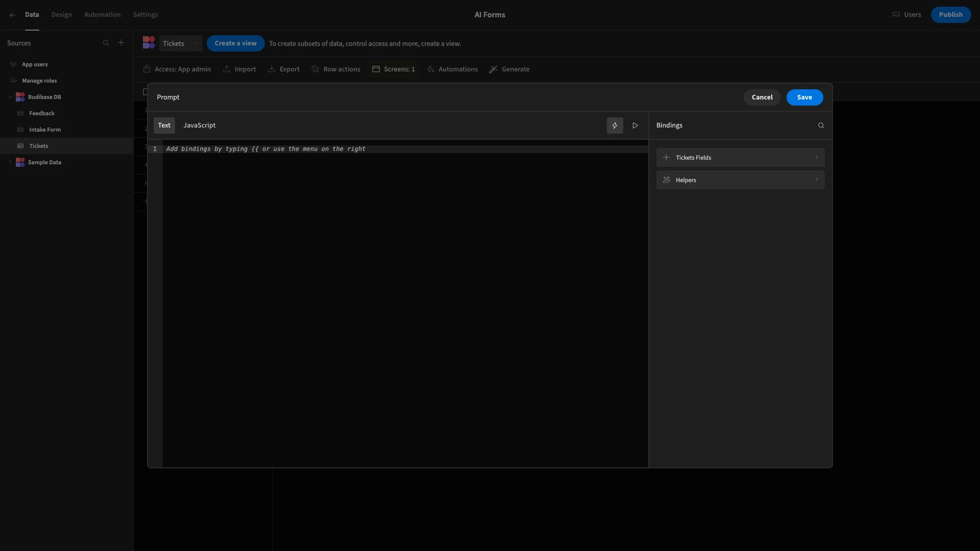Click the Budibase logo beside Tickets
This screenshot has width=980, height=551.
pos(149,43)
